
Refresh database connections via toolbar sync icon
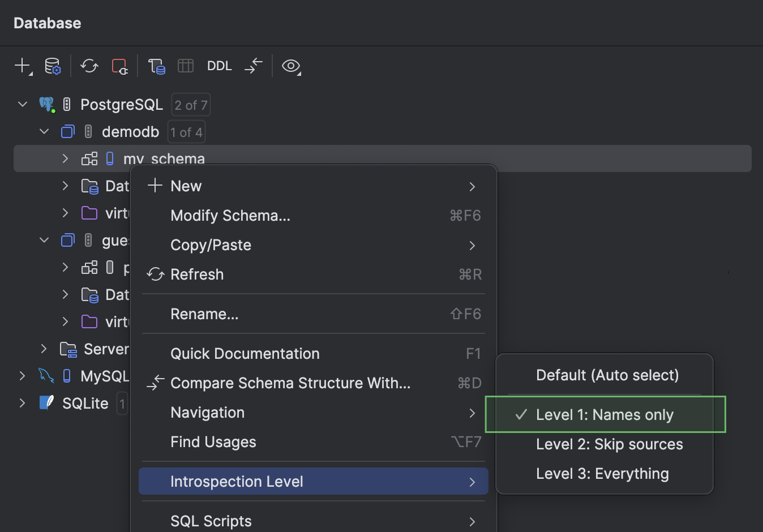click(x=88, y=66)
